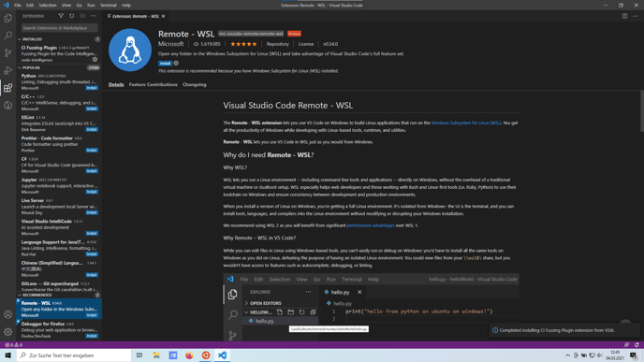Click the Windows taskbar search box
This screenshot has height=362, width=644.
point(74,355)
